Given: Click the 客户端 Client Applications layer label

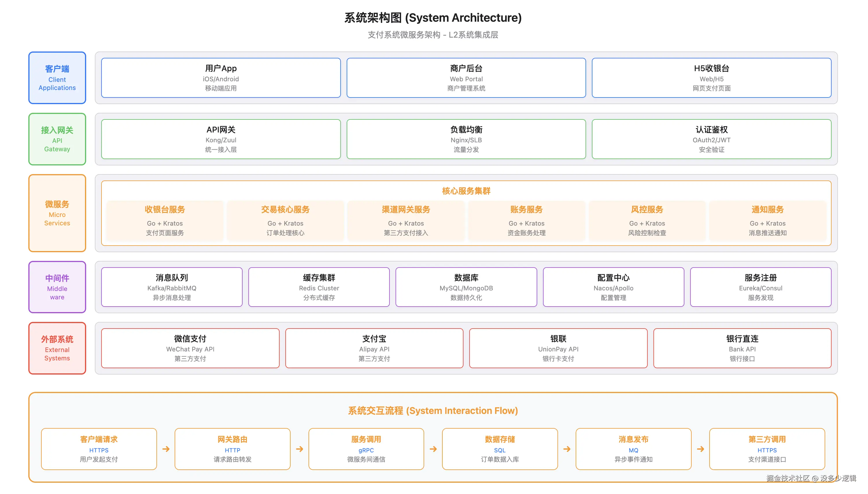Looking at the screenshot, I should coord(57,78).
